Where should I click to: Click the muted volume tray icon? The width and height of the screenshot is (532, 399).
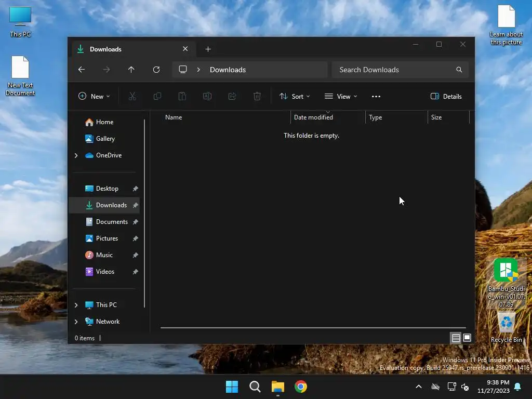click(x=465, y=387)
